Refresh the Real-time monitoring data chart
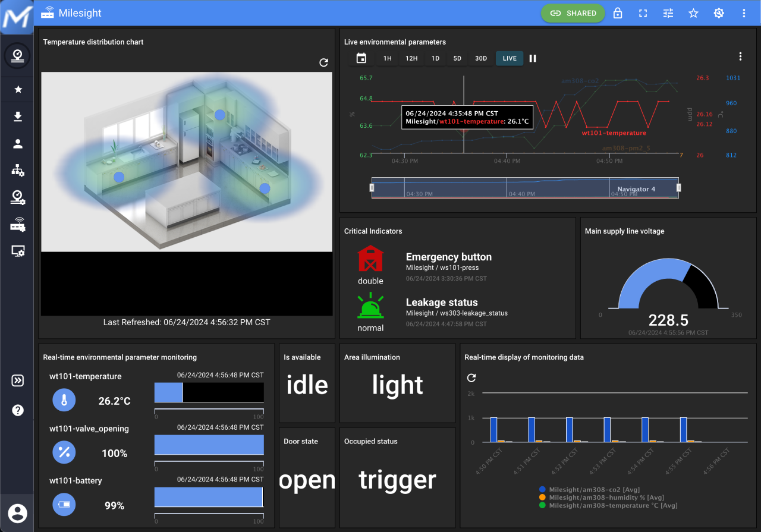 click(x=471, y=377)
